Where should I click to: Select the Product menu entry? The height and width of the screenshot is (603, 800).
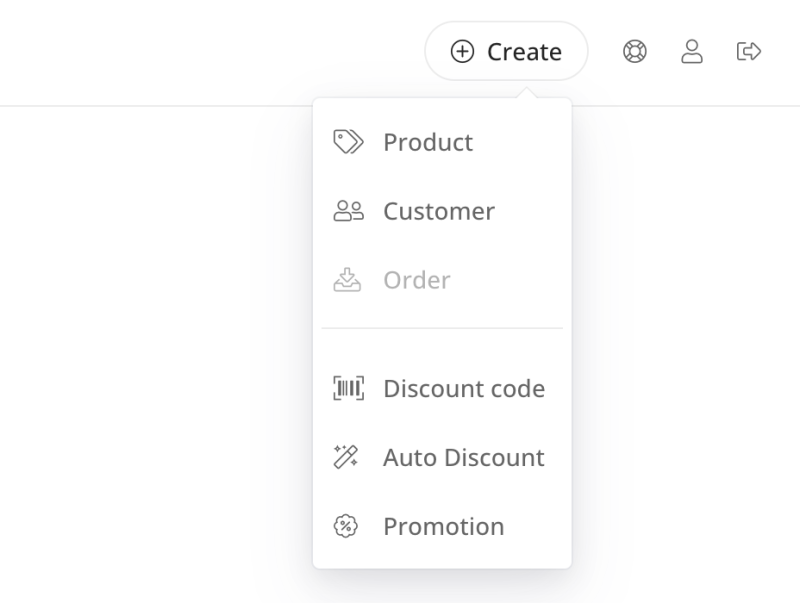(x=442, y=142)
